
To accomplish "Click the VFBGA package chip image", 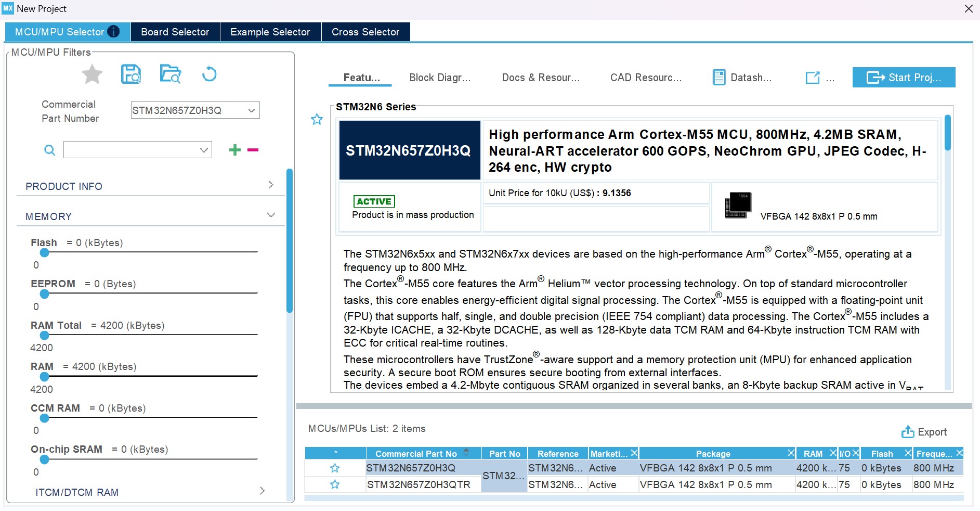I will click(738, 206).
